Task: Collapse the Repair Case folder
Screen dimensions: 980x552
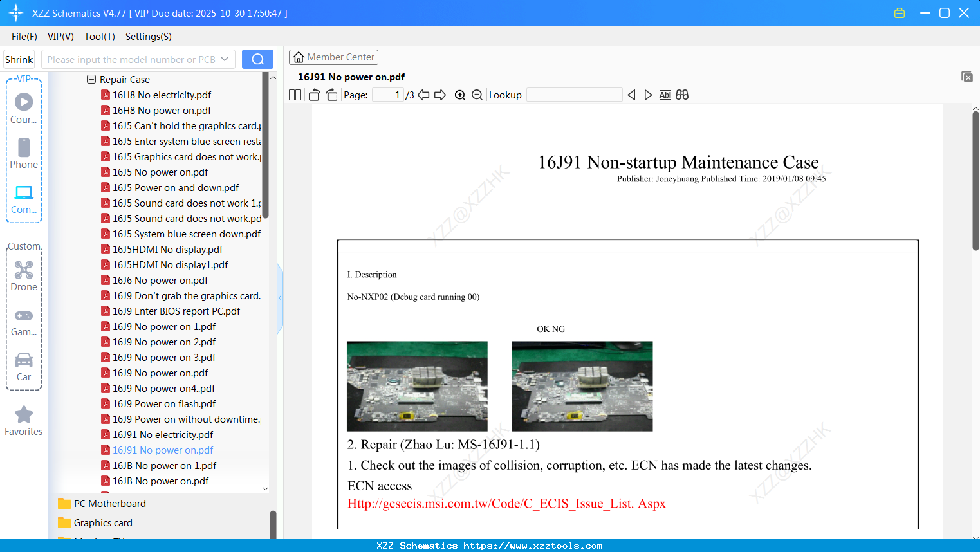Action: pos(91,79)
